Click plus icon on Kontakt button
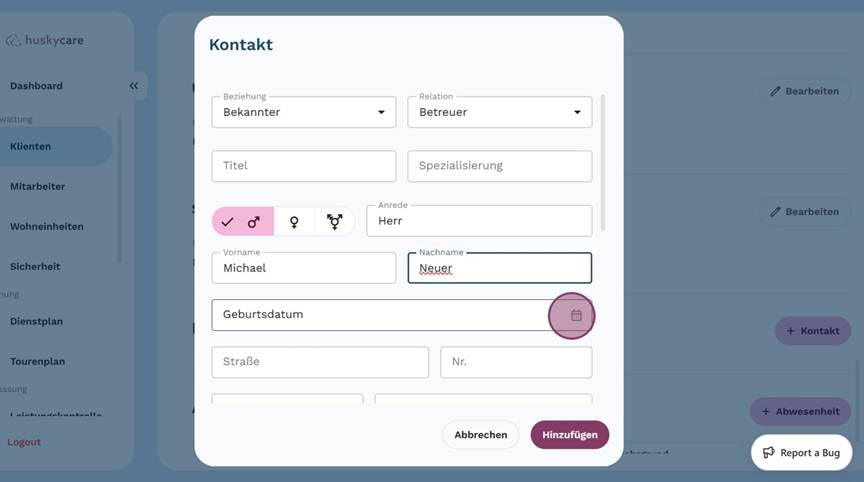This screenshot has width=864, height=482. pyautogui.click(x=790, y=331)
